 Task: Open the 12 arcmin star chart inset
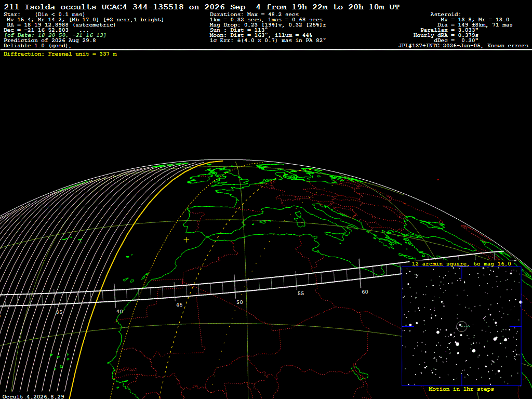pos(461,326)
